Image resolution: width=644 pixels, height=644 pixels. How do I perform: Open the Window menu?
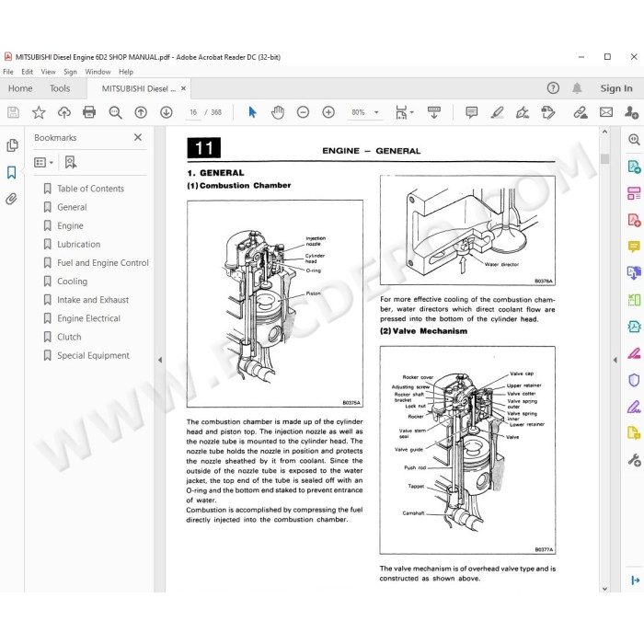(98, 72)
